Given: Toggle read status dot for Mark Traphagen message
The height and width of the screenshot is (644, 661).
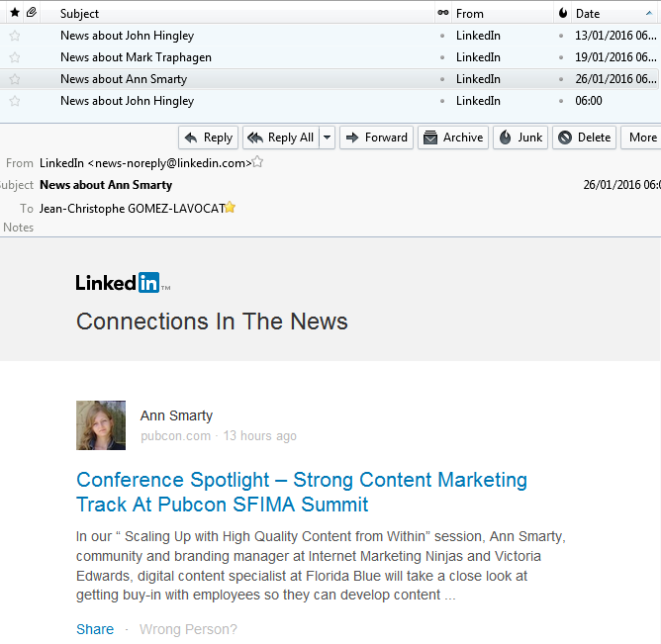Looking at the screenshot, I should point(442,57).
